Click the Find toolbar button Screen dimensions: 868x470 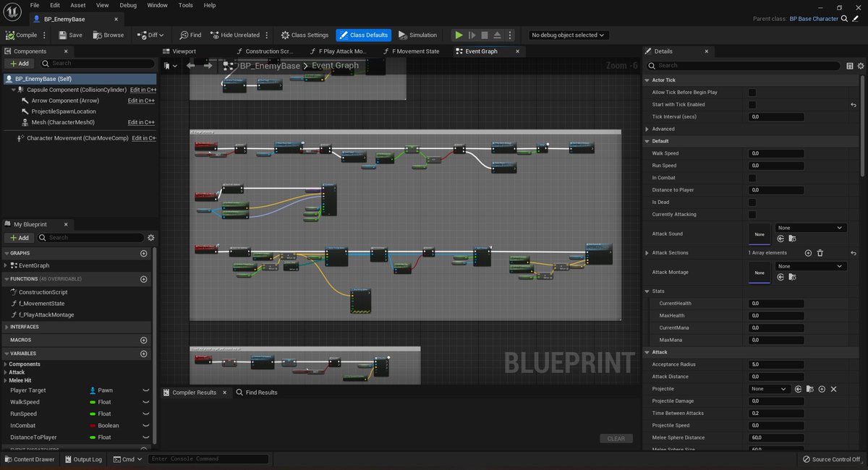(191, 35)
